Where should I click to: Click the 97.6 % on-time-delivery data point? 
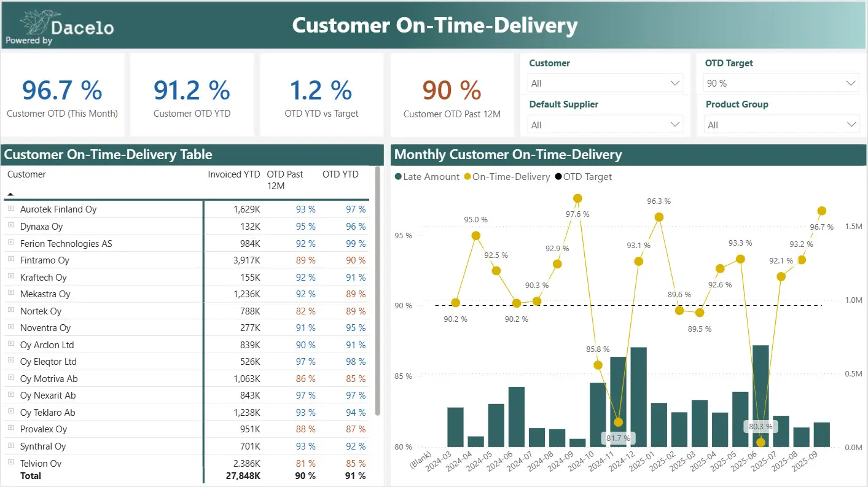coord(577,198)
